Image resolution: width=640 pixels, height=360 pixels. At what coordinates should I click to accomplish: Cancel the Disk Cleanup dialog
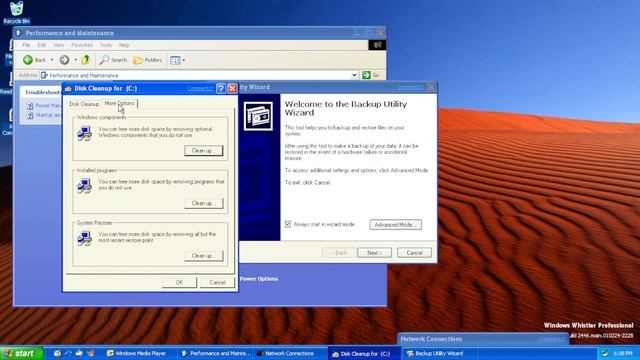tap(217, 282)
